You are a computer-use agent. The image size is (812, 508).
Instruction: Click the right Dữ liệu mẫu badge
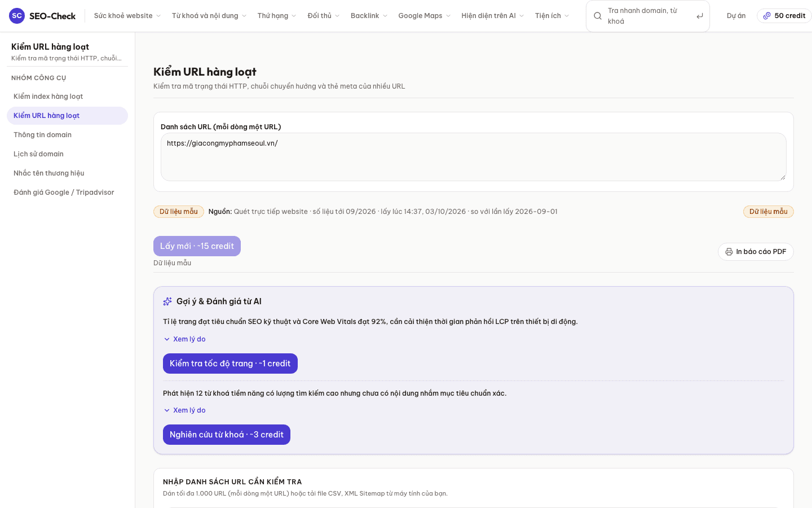pyautogui.click(x=769, y=212)
